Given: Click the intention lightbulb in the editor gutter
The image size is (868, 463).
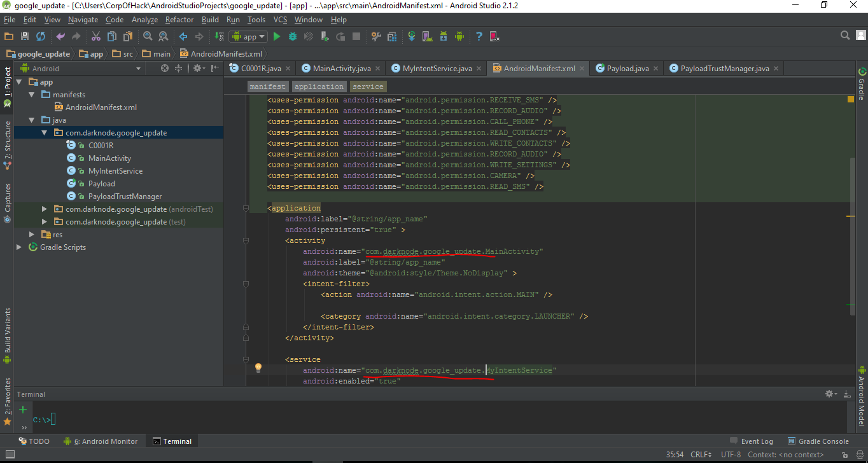Looking at the screenshot, I should tap(258, 368).
